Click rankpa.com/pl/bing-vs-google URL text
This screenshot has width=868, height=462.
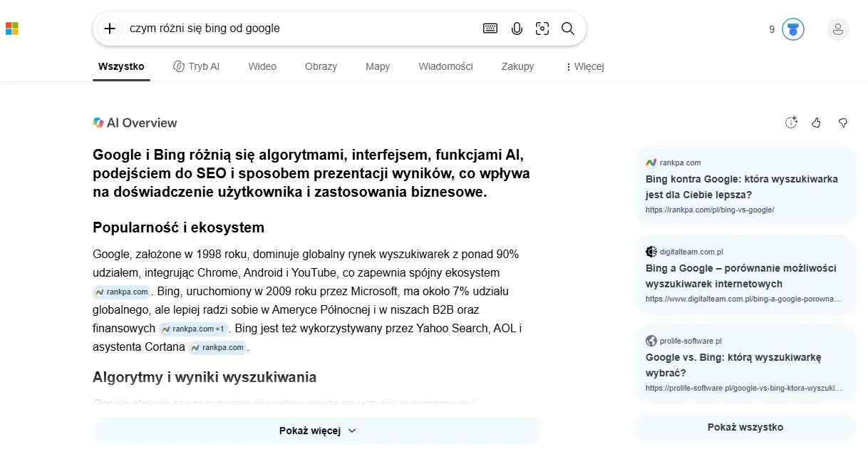coord(710,210)
